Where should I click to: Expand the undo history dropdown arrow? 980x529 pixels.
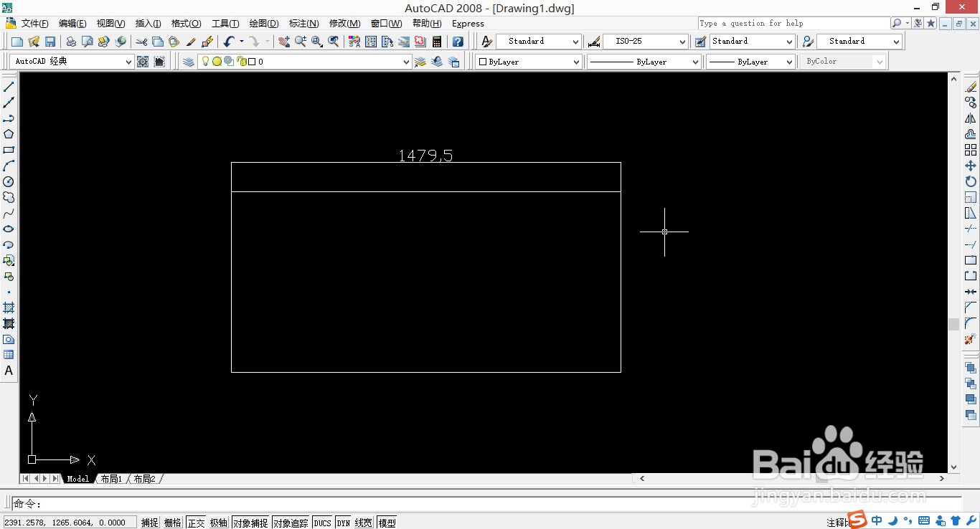[x=241, y=42]
